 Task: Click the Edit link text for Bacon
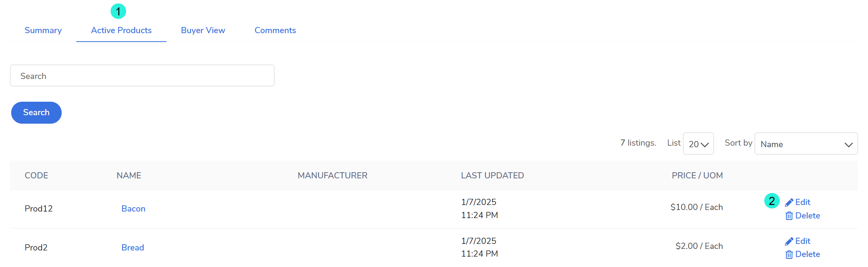[x=803, y=202]
